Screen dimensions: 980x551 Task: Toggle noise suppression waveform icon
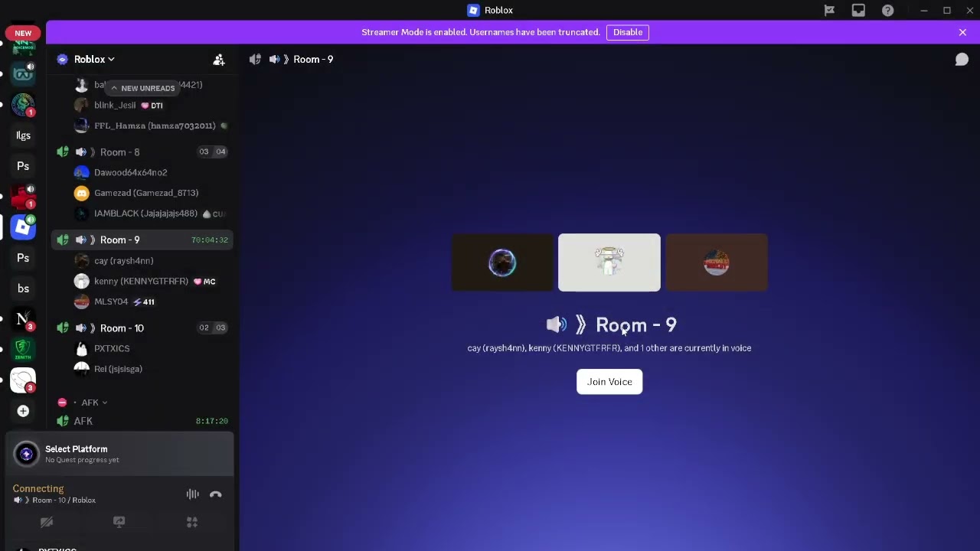pos(192,494)
